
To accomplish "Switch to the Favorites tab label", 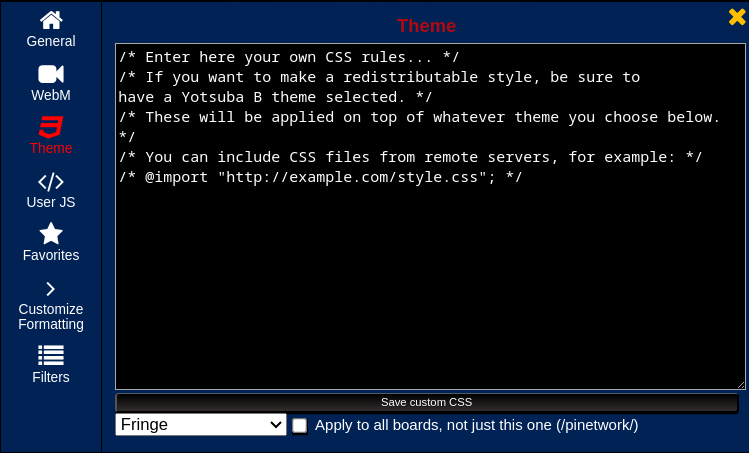I will coord(51,255).
